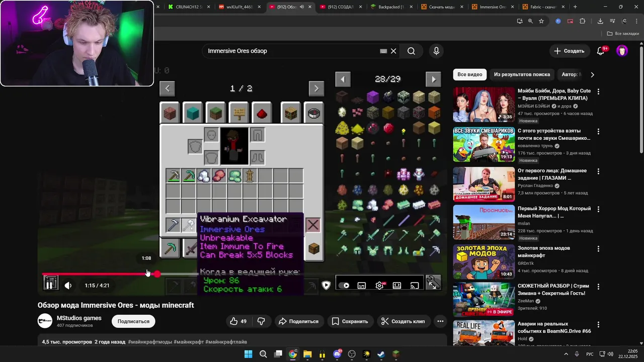
Task: Open the Chrome three-dot menu
Action: tap(636, 21)
